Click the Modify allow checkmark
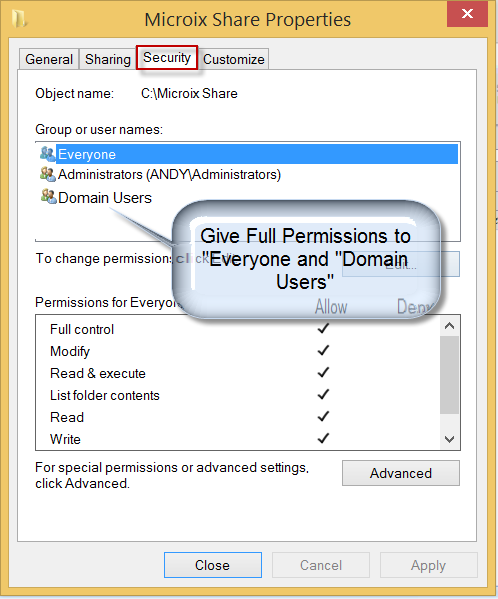 [323, 350]
